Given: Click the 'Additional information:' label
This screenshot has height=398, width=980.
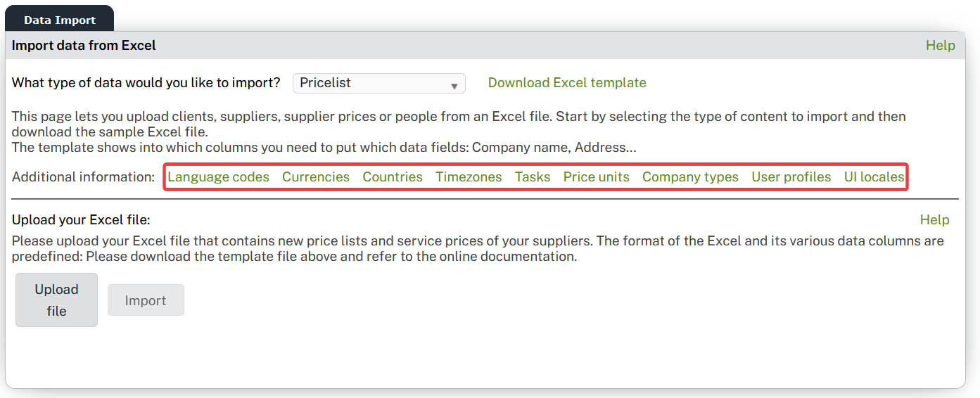Looking at the screenshot, I should pyautogui.click(x=83, y=177).
